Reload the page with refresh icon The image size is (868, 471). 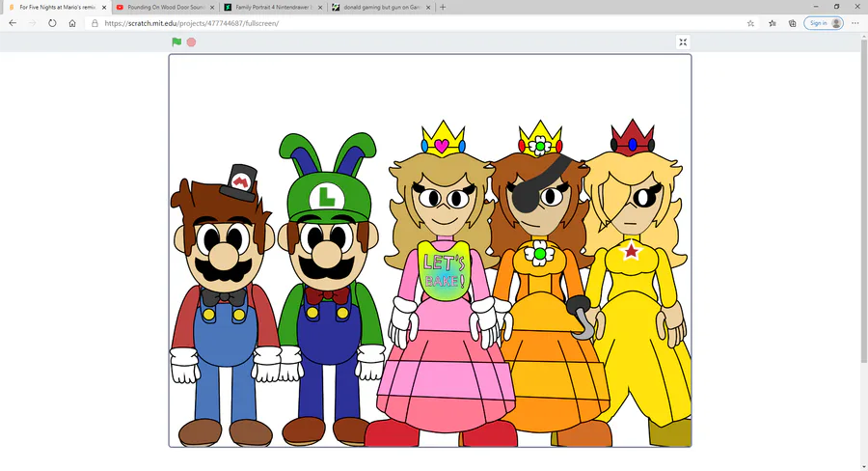[x=52, y=23]
